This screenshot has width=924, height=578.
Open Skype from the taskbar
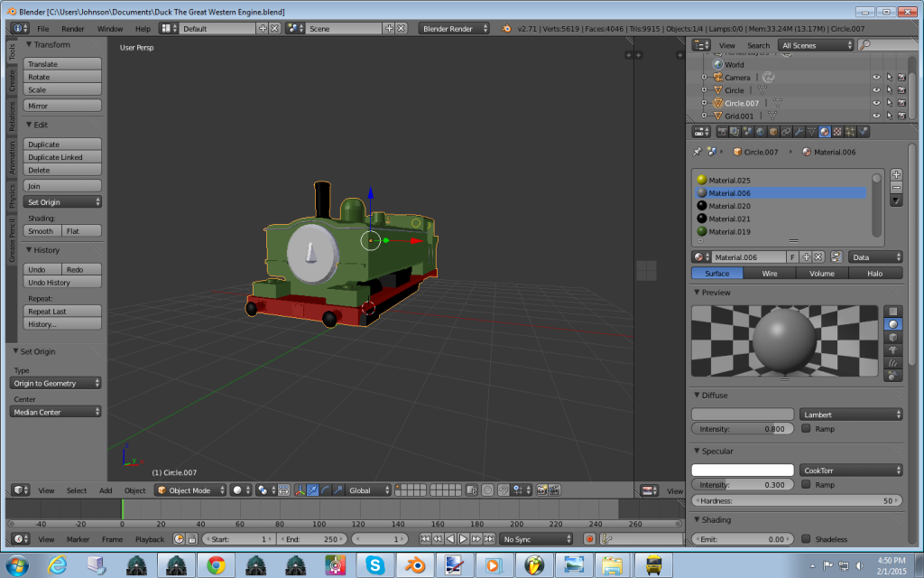click(x=375, y=565)
